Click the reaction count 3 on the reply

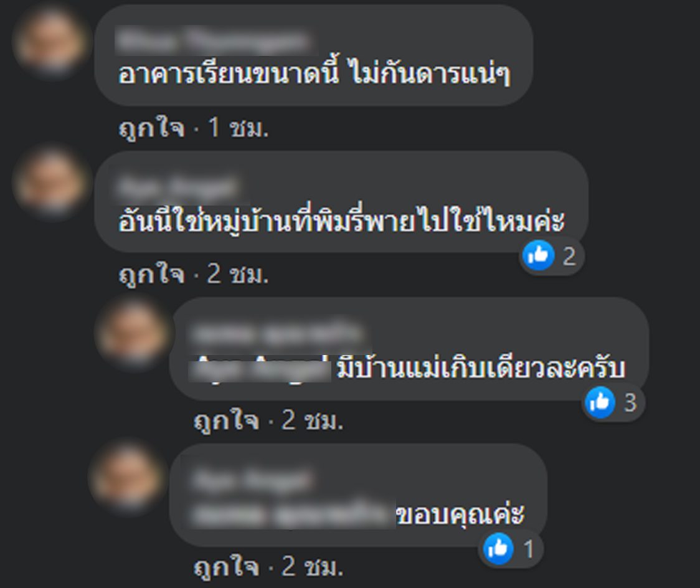click(x=630, y=403)
